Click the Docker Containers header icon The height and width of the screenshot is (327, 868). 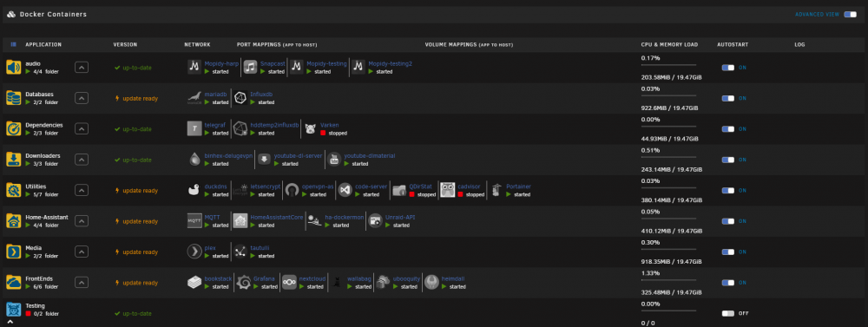pyautogui.click(x=11, y=15)
